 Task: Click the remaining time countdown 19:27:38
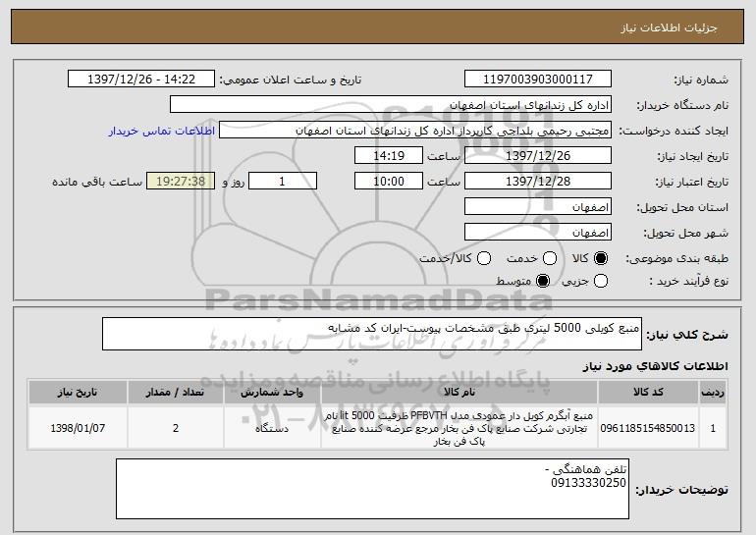pyautogui.click(x=181, y=182)
